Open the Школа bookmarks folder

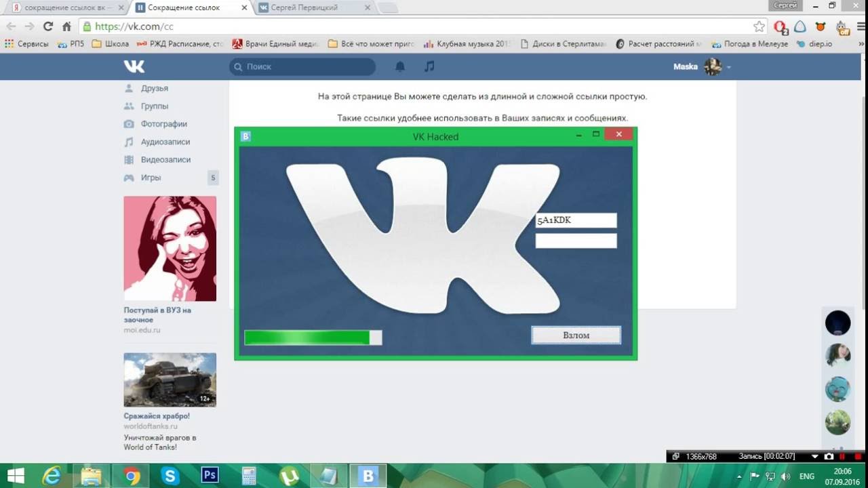(x=110, y=43)
